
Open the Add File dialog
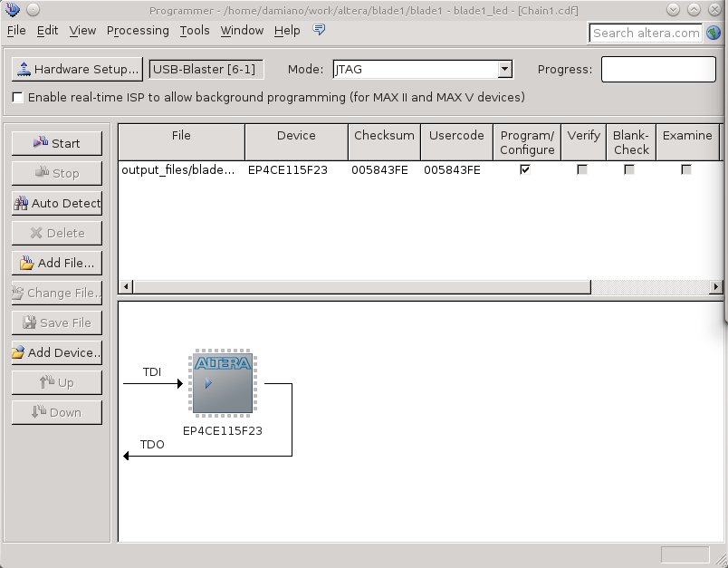click(57, 263)
